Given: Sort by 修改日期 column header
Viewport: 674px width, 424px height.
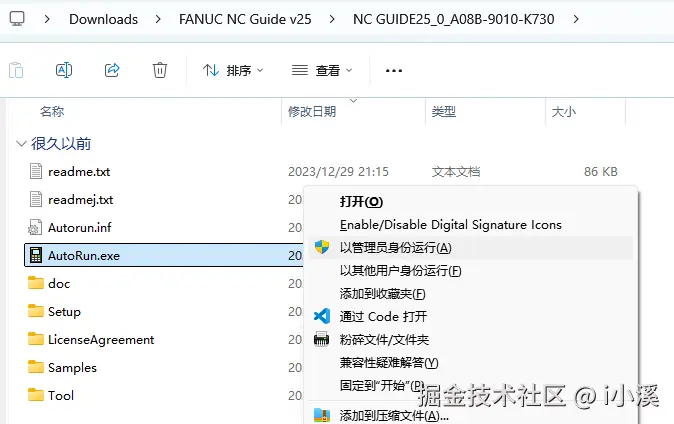Looking at the screenshot, I should point(312,112).
